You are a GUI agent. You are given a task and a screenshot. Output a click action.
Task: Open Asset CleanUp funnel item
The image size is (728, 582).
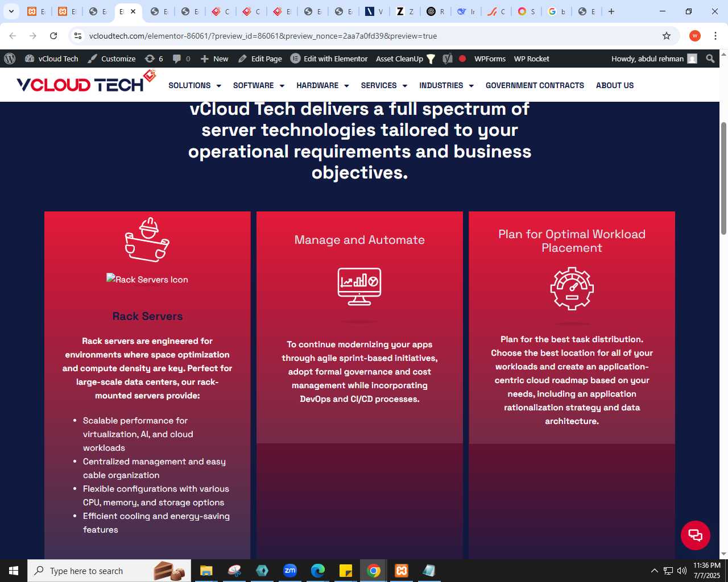point(406,59)
